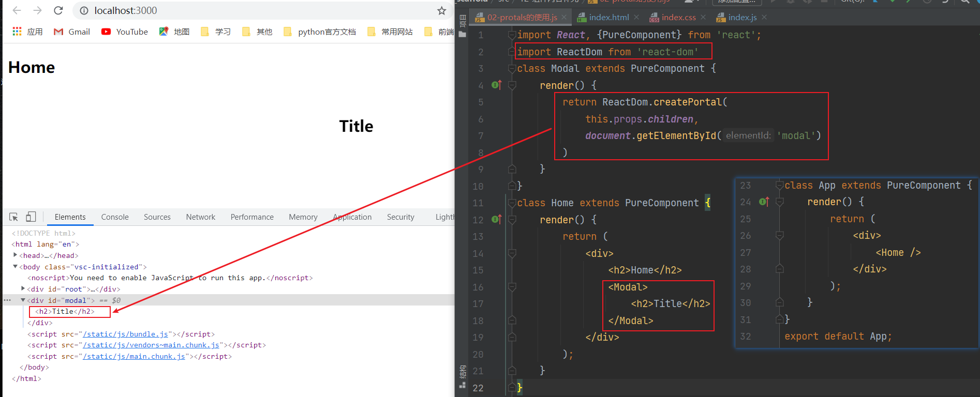Switch to Elements tab in DevTools
The height and width of the screenshot is (397, 980).
click(70, 217)
